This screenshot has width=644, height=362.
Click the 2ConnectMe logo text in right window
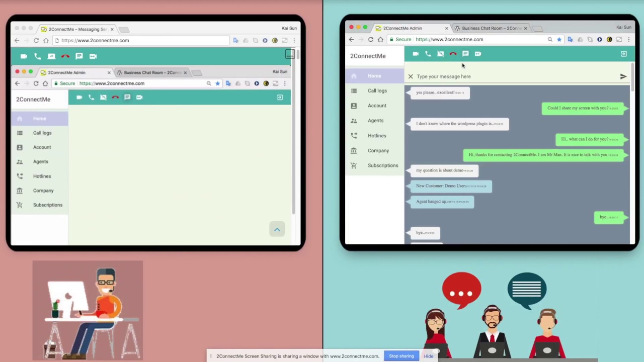click(x=368, y=56)
